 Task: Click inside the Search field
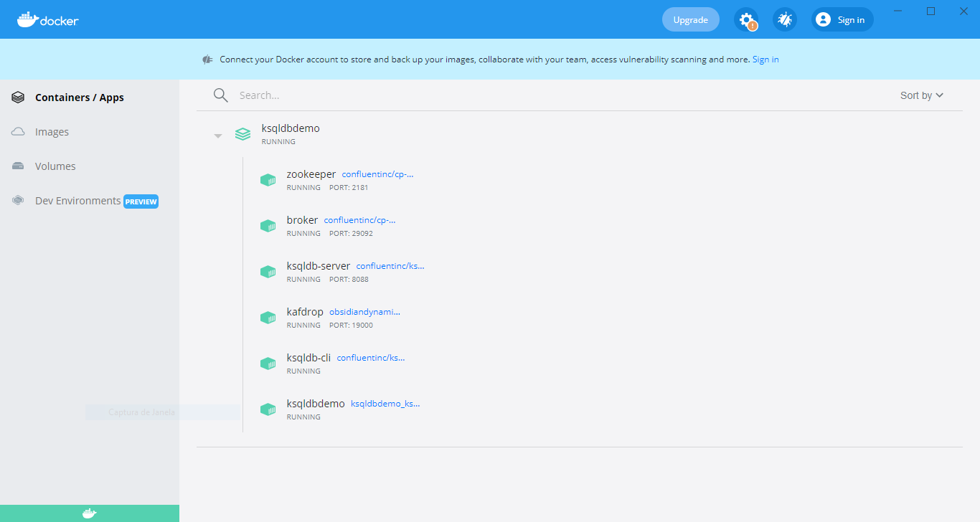pos(323,95)
